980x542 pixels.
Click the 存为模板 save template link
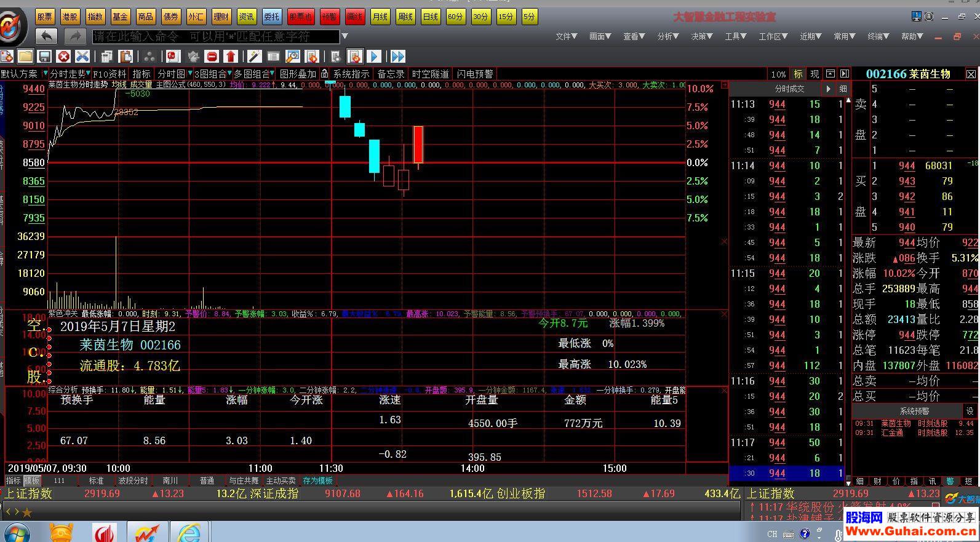[317, 480]
